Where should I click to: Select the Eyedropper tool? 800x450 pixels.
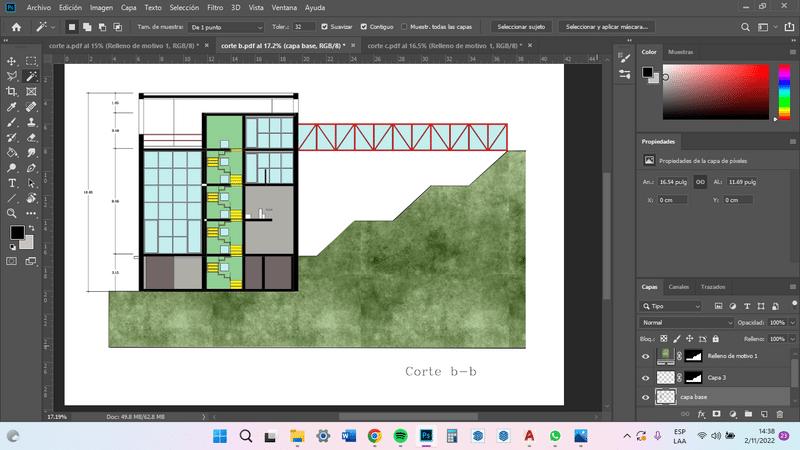[x=12, y=105]
